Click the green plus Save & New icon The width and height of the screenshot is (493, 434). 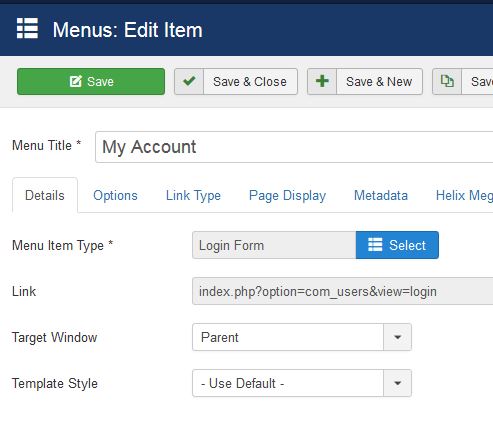click(322, 81)
